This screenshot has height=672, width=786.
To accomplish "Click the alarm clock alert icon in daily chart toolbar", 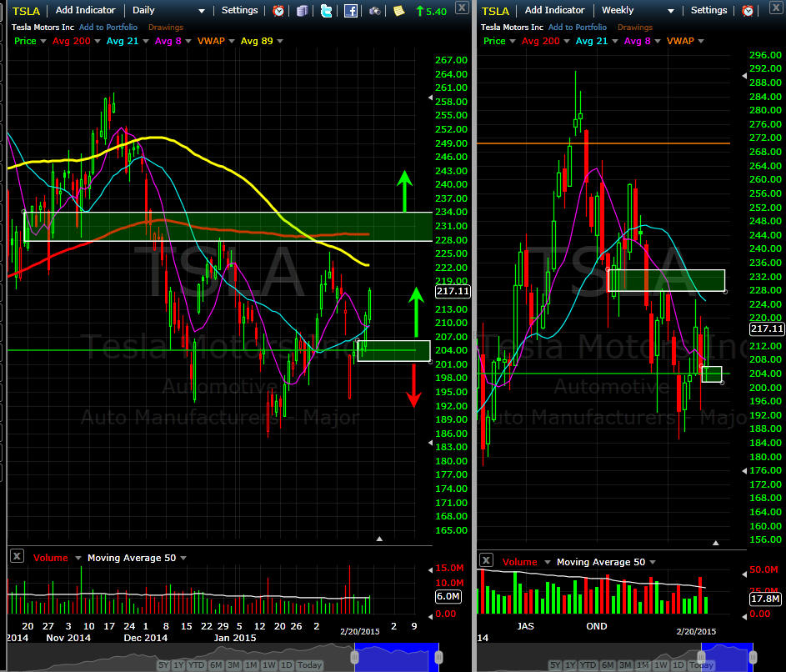I will 278,11.
